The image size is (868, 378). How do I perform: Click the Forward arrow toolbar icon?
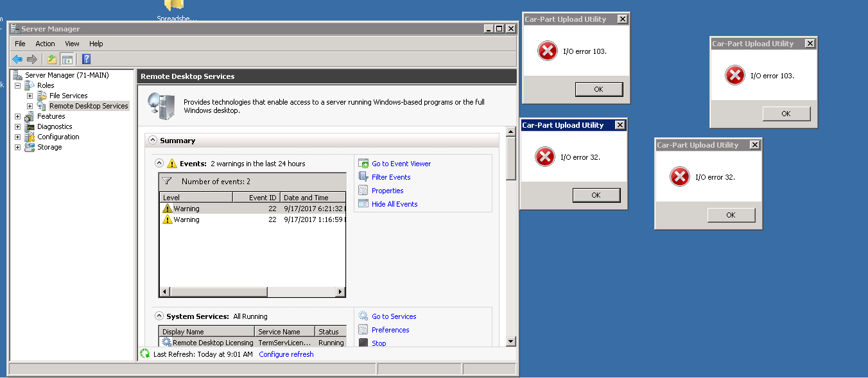coord(31,59)
